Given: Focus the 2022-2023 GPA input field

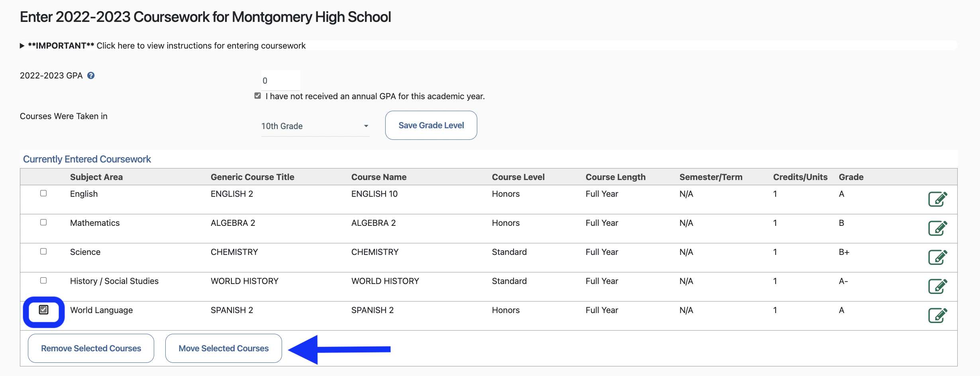Looking at the screenshot, I should pyautogui.click(x=280, y=80).
